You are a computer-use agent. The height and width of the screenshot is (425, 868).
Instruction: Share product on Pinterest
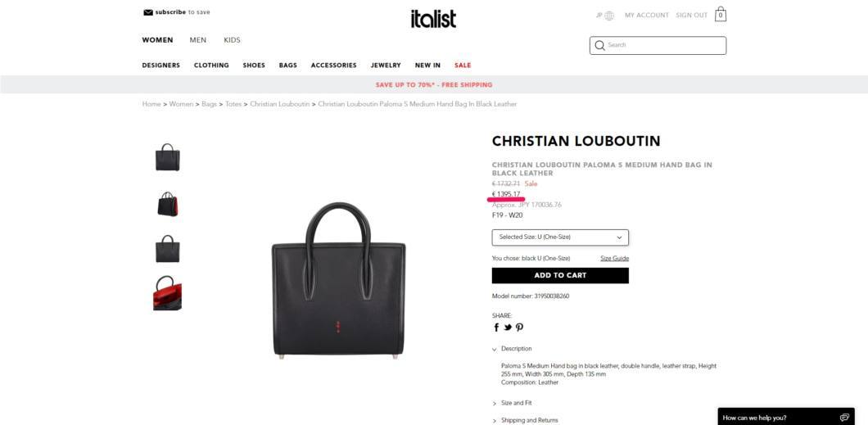pos(519,327)
